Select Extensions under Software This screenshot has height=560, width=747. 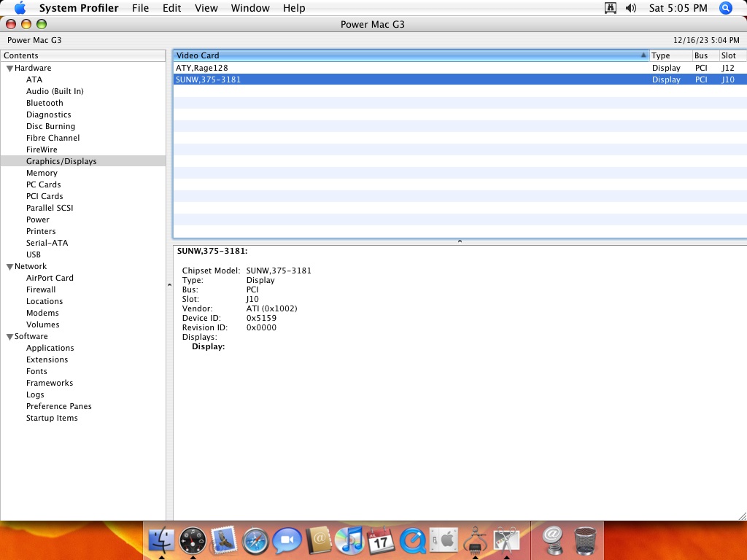click(47, 359)
